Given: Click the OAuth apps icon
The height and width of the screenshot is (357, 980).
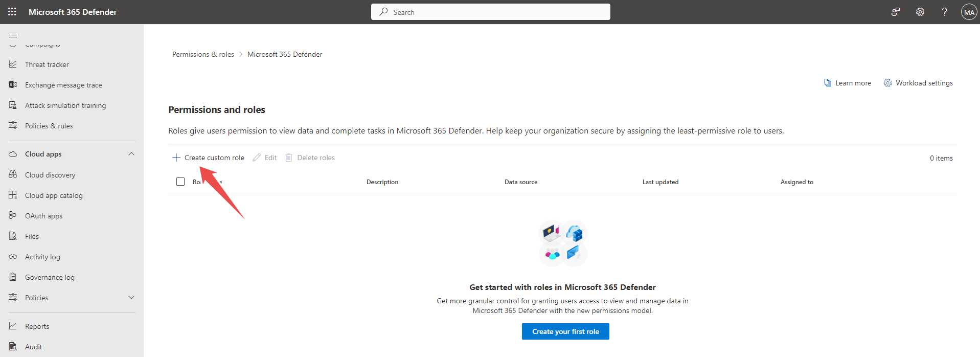Looking at the screenshot, I should pos(13,215).
